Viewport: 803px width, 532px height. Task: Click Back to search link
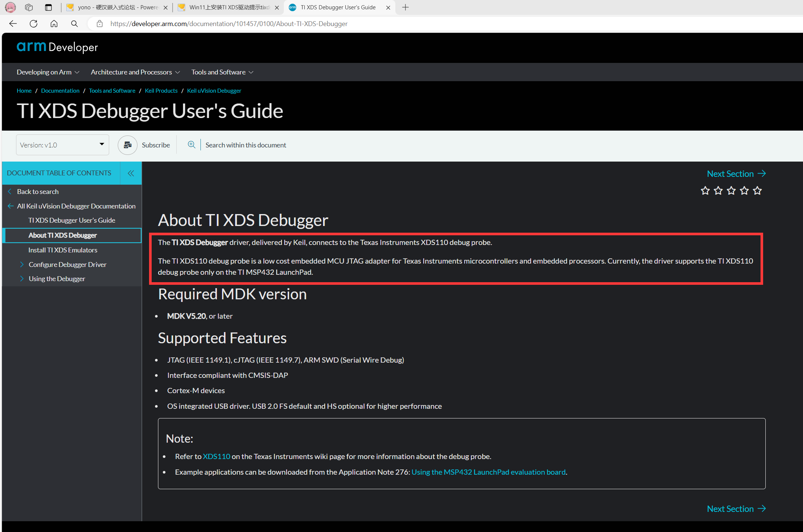(38, 192)
